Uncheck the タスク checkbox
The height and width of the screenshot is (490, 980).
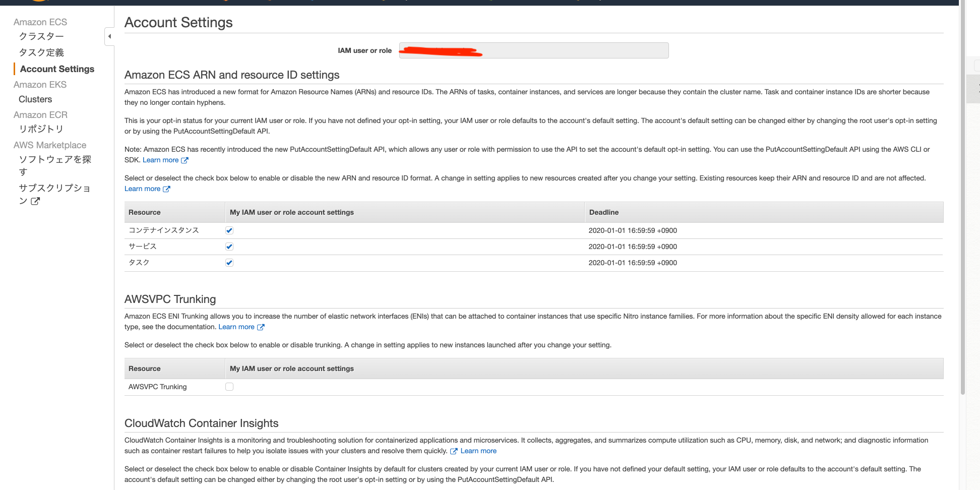point(229,263)
